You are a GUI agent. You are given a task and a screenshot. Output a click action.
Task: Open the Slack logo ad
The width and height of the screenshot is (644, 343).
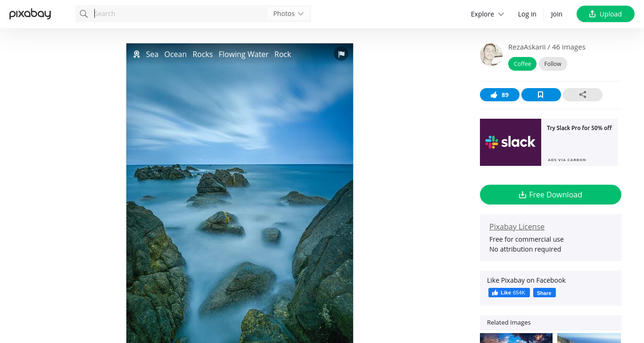click(511, 142)
